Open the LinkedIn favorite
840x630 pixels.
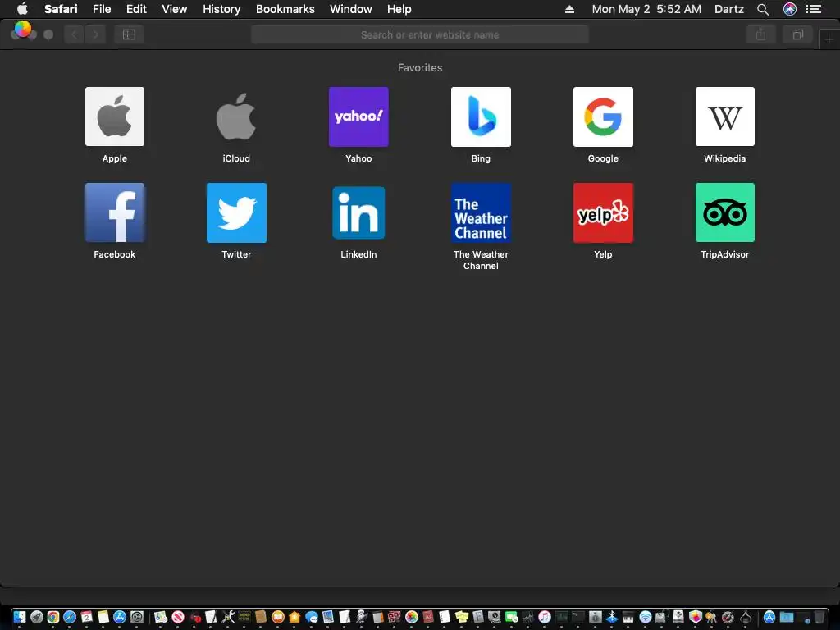click(358, 212)
